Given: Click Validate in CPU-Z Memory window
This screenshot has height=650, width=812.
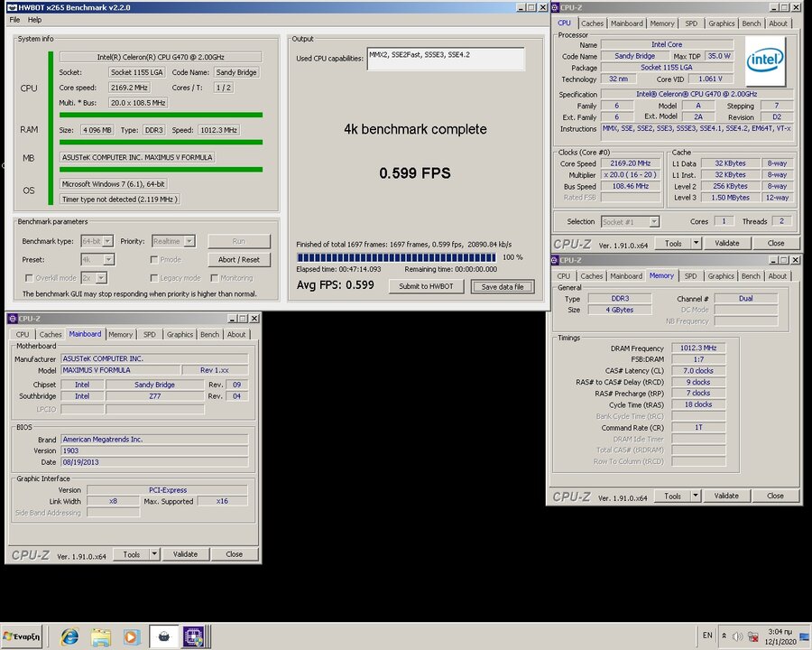Looking at the screenshot, I should click(x=726, y=496).
